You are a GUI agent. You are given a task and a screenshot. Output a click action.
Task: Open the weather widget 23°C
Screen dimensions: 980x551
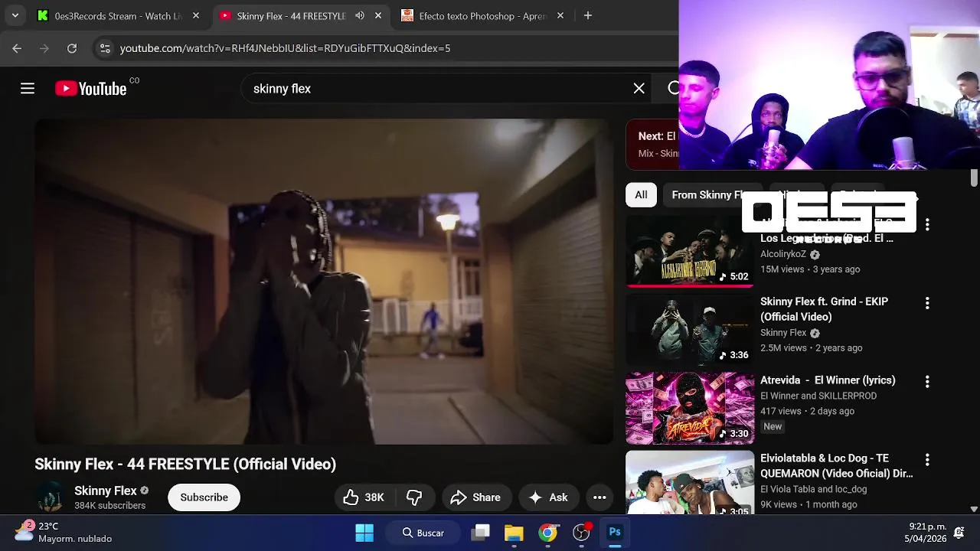click(64, 532)
